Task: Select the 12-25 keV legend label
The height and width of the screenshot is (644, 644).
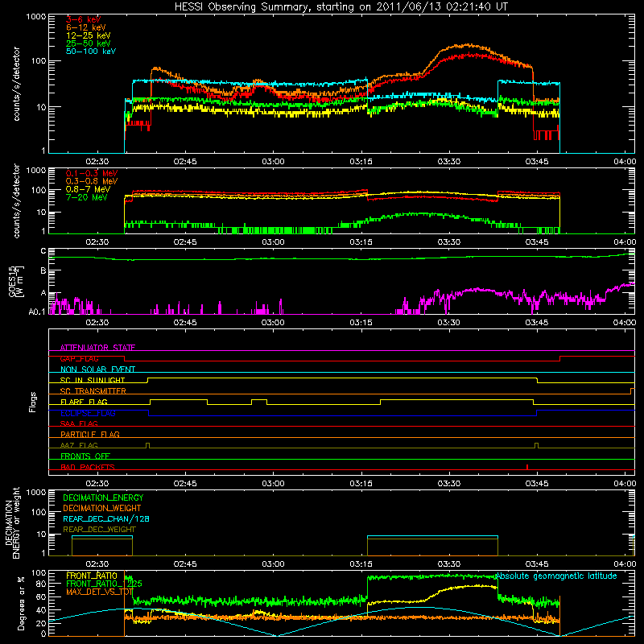Action: point(88,35)
